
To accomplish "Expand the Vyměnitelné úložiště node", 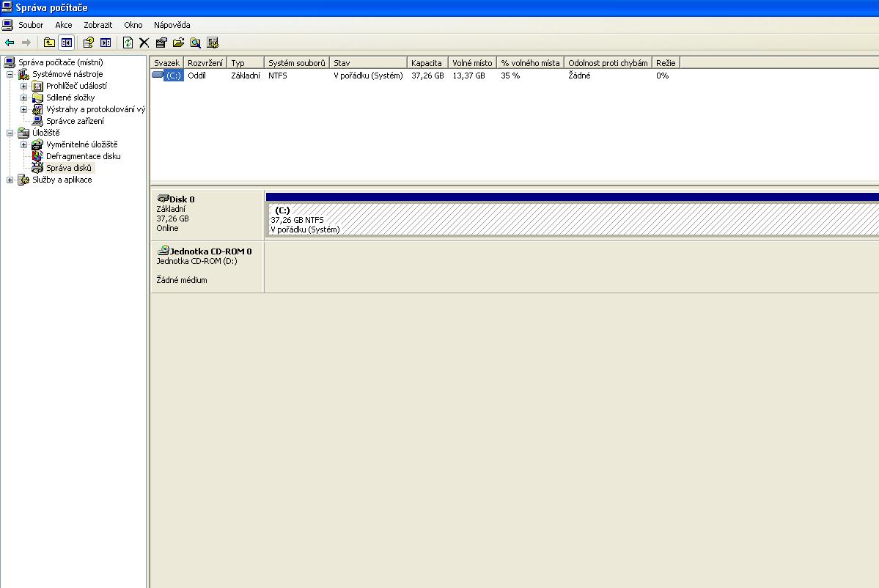I will tap(23, 144).
